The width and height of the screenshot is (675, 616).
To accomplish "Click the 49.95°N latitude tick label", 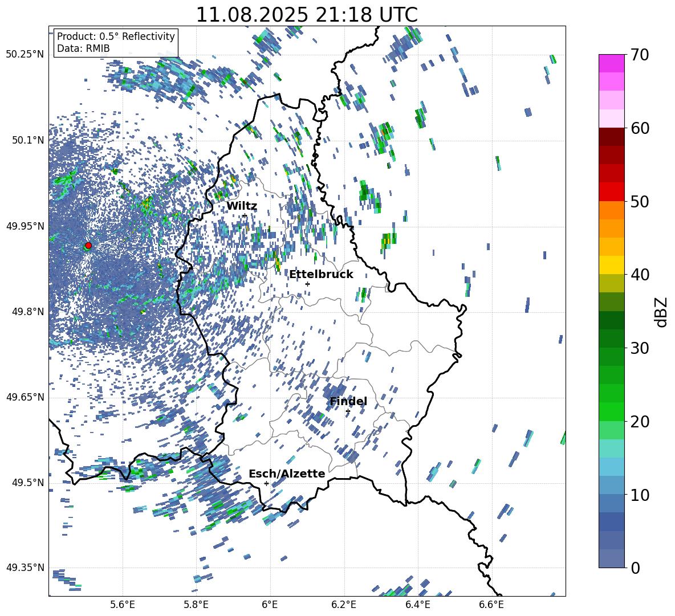I will pos(25,226).
